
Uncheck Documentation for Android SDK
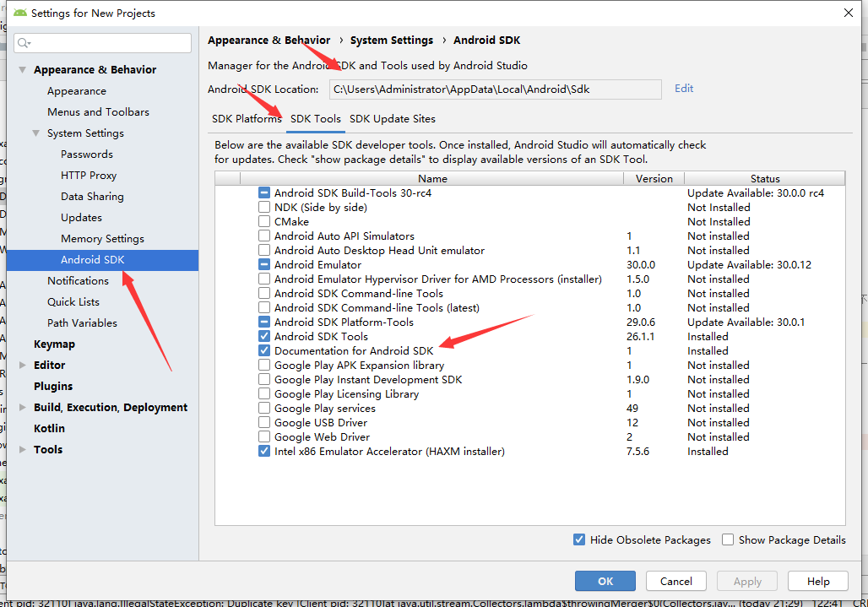263,350
